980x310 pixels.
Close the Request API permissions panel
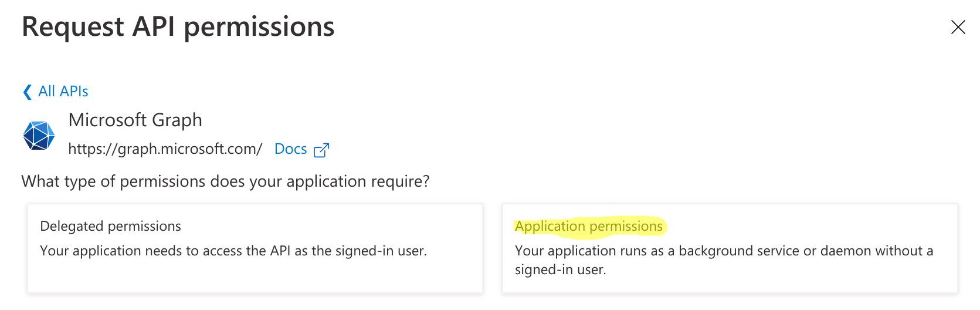click(x=958, y=27)
